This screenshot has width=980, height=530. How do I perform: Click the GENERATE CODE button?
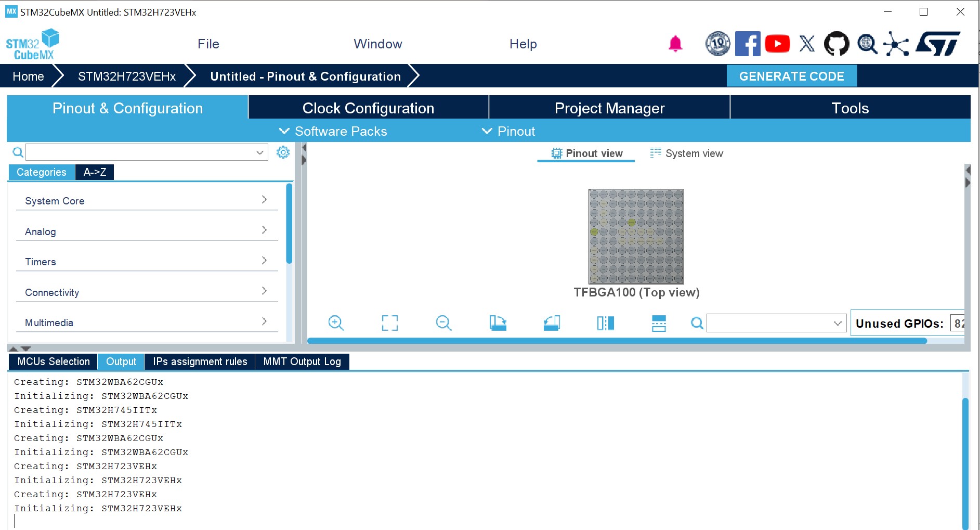[791, 76]
